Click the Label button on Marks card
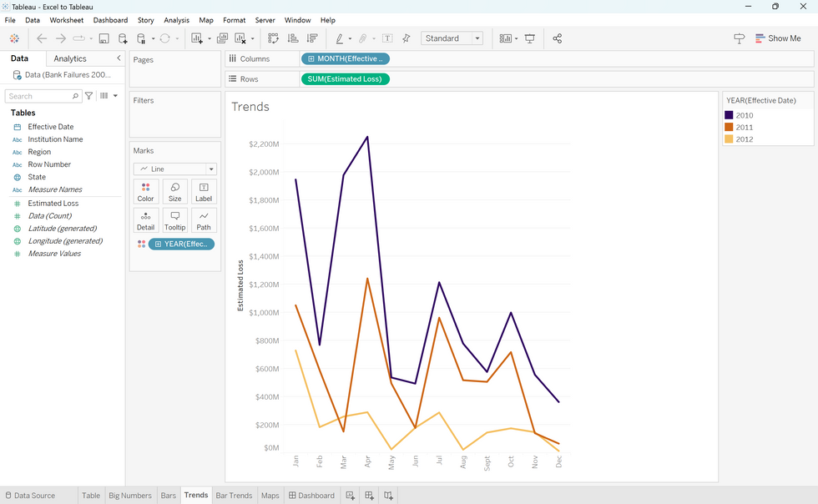The height and width of the screenshot is (504, 818). [x=204, y=192]
